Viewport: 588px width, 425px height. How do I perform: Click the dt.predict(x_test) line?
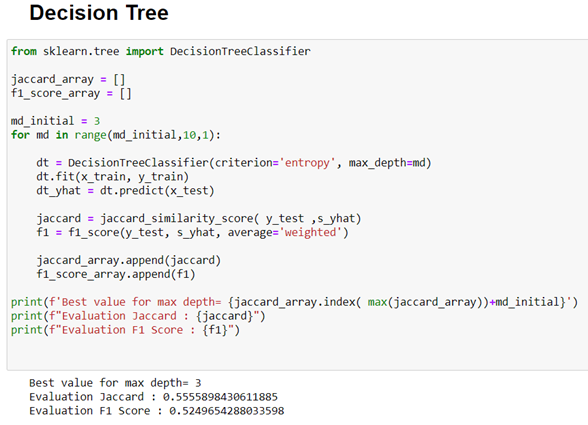tap(125, 191)
